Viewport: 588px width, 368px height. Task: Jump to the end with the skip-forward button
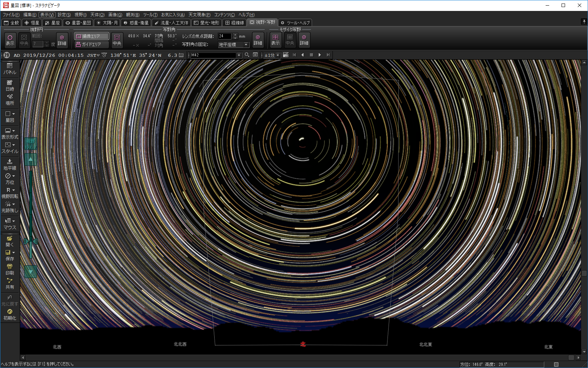(x=328, y=55)
